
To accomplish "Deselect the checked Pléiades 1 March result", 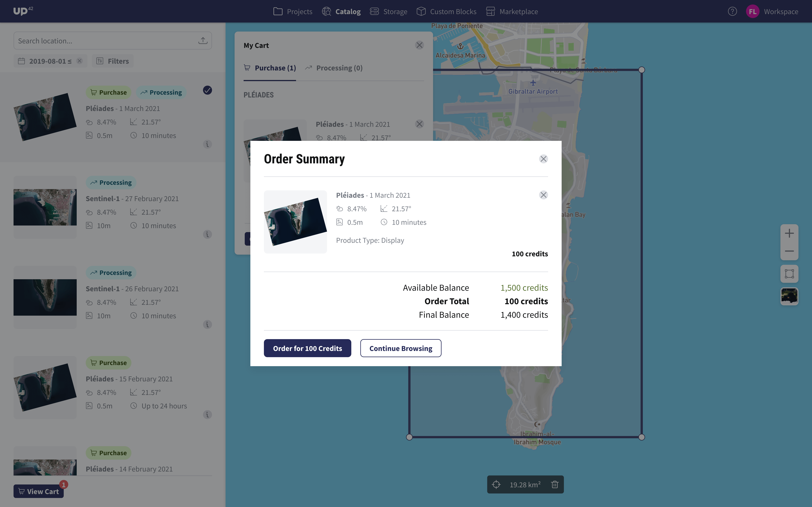I will (207, 90).
